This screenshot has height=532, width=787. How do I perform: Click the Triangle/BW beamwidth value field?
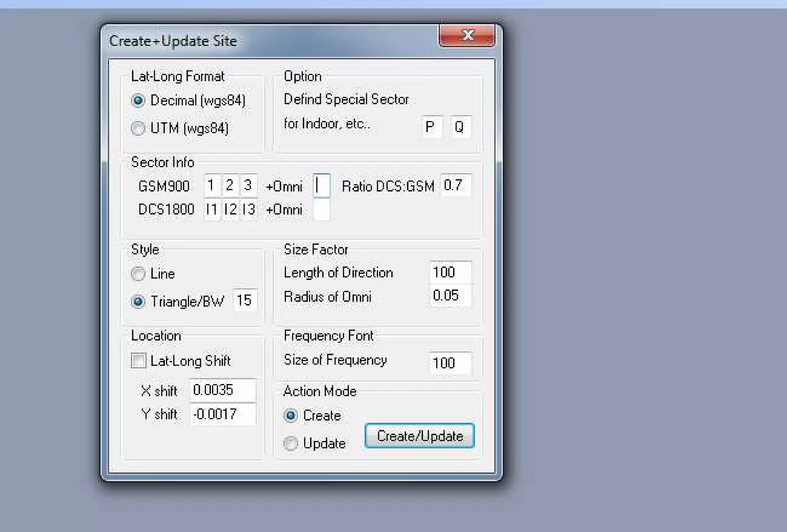click(x=245, y=300)
